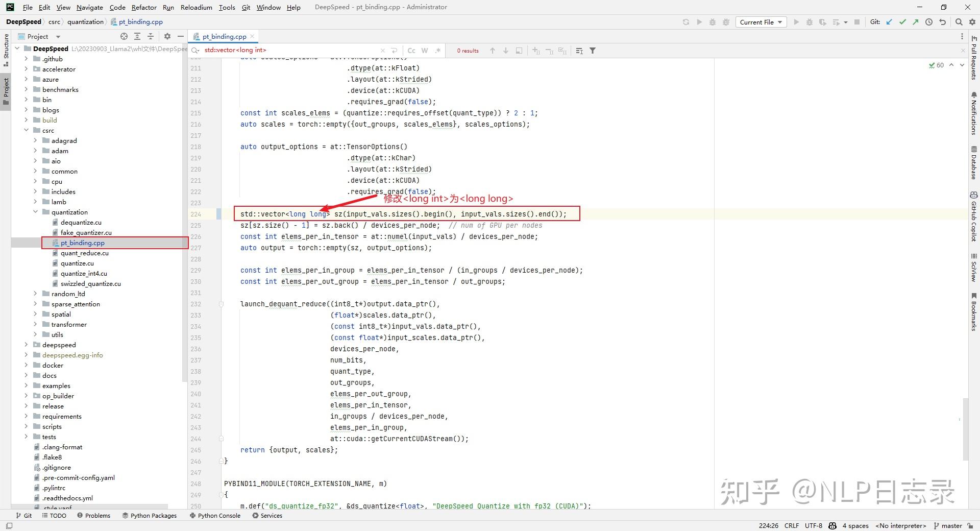Click the master branch in the status bar
This screenshot has height=531, width=980.
[951, 525]
